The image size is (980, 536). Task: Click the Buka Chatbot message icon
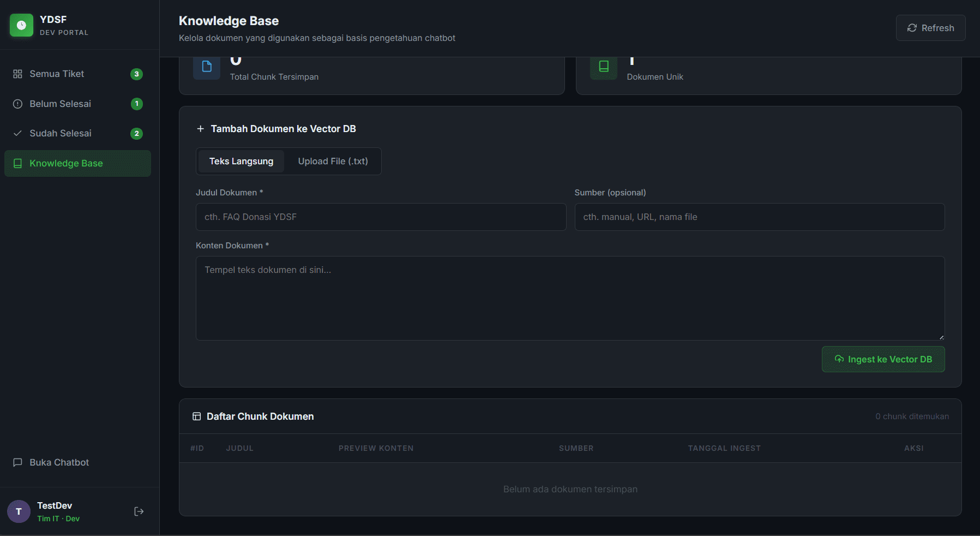(17, 462)
